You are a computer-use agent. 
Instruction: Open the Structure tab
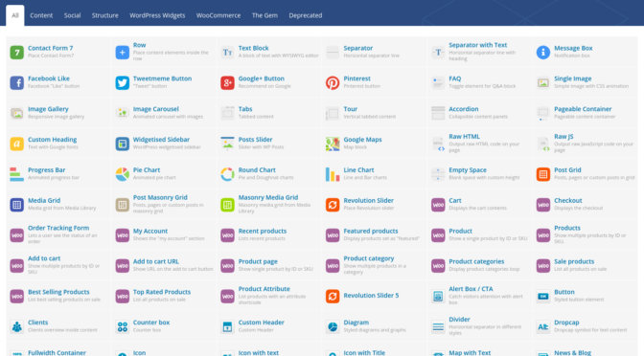[105, 15]
